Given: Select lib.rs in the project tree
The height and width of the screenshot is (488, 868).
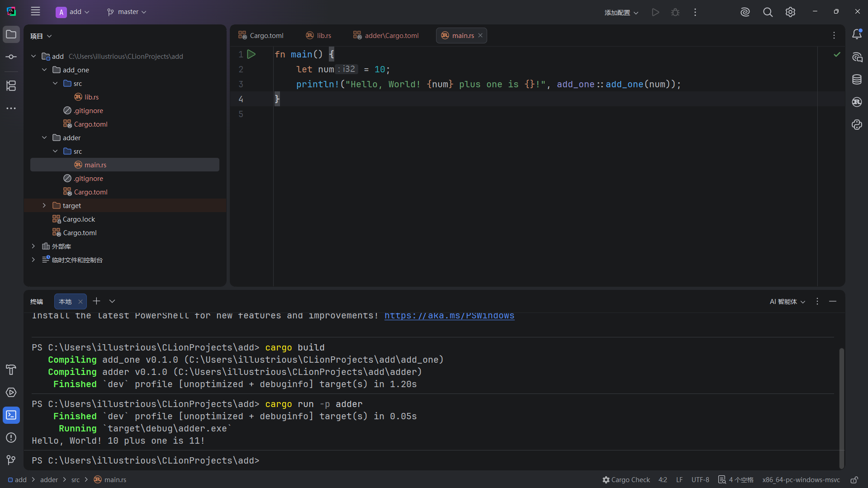Looking at the screenshot, I should pyautogui.click(x=91, y=97).
